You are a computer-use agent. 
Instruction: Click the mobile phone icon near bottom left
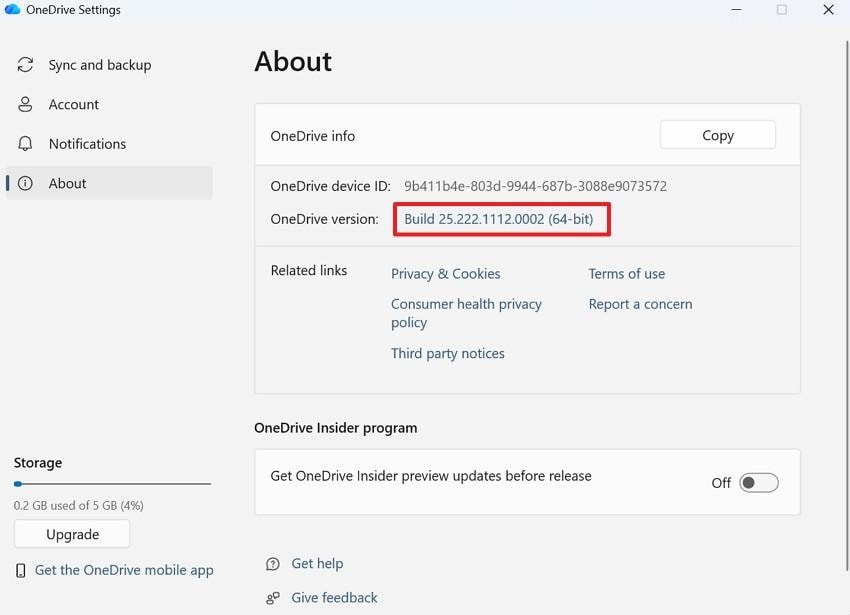[x=23, y=570]
